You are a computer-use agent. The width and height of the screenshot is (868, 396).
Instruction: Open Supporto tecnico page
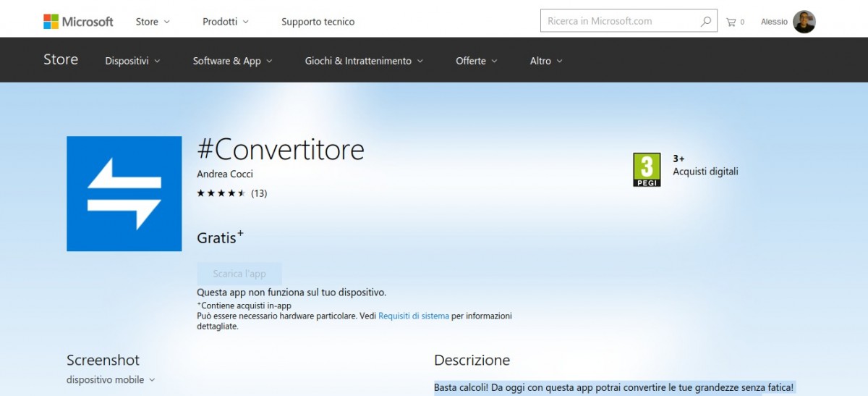tap(318, 22)
